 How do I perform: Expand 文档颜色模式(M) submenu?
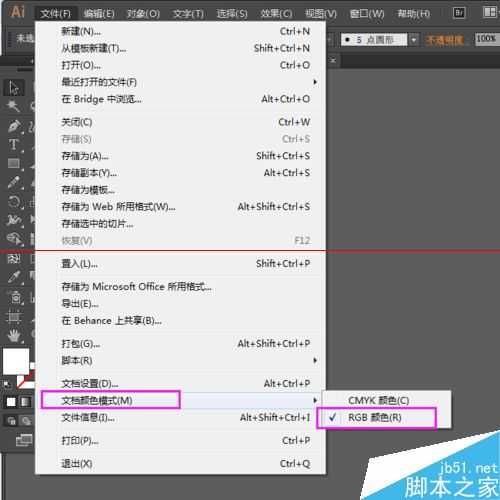[180, 400]
